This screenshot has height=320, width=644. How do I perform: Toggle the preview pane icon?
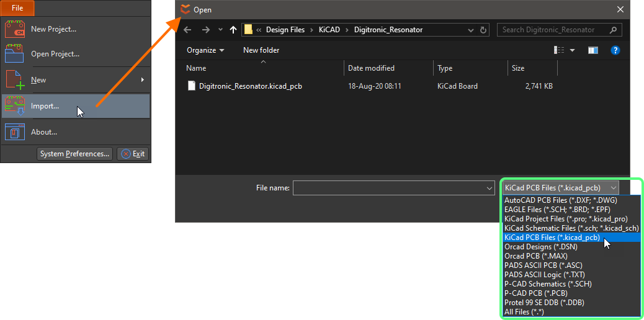(593, 50)
